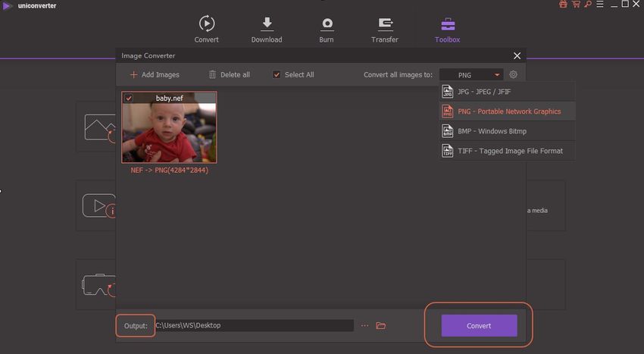Open the gift box promotion icon
The height and width of the screenshot is (354, 644).
click(x=562, y=5)
